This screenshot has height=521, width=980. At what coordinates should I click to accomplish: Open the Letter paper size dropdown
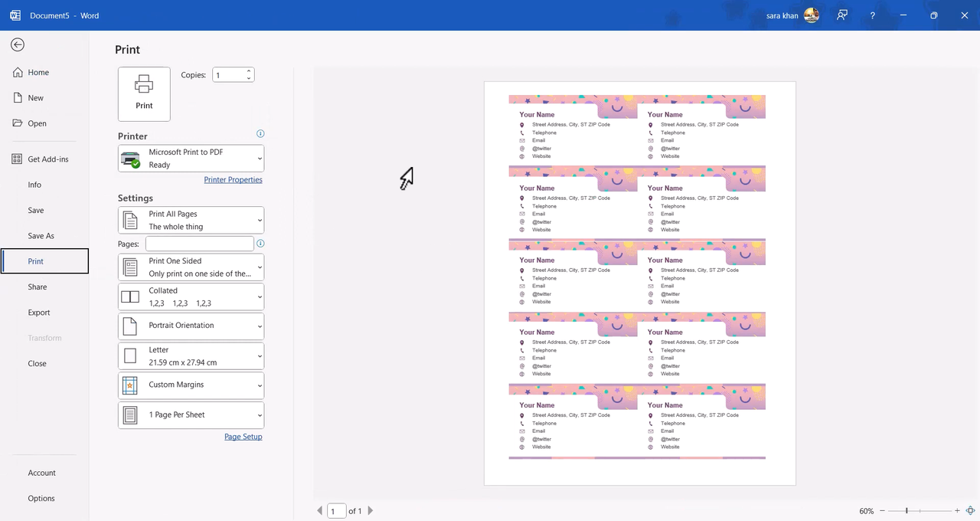(x=191, y=356)
